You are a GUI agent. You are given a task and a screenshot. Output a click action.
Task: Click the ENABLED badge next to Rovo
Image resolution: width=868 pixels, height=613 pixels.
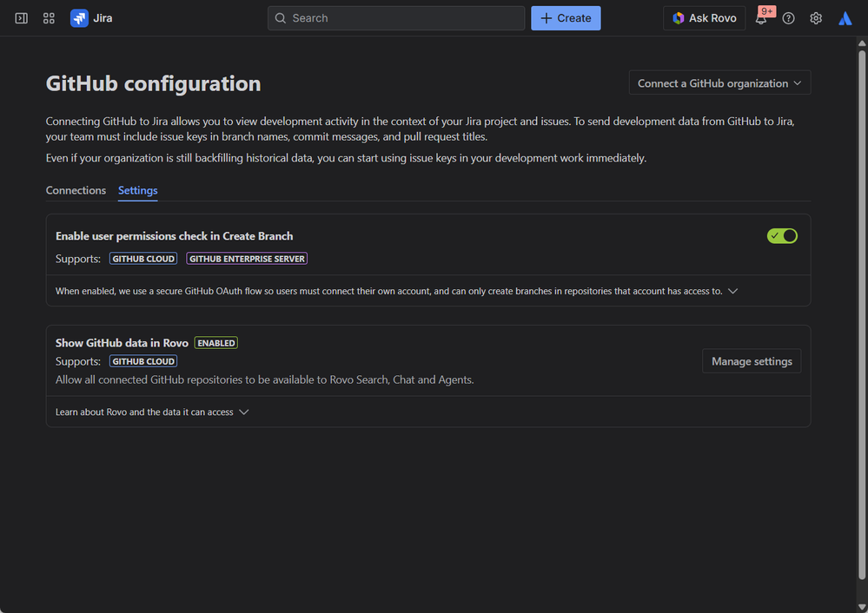coord(215,343)
